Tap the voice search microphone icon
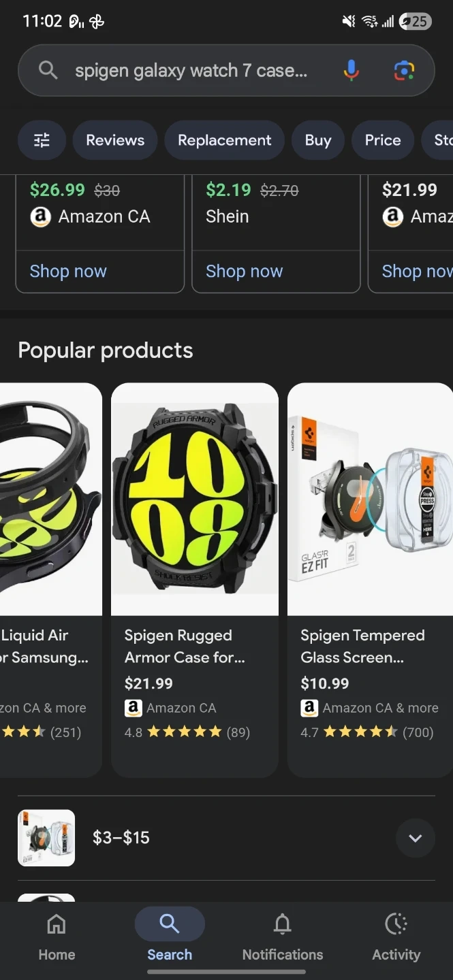 [351, 70]
